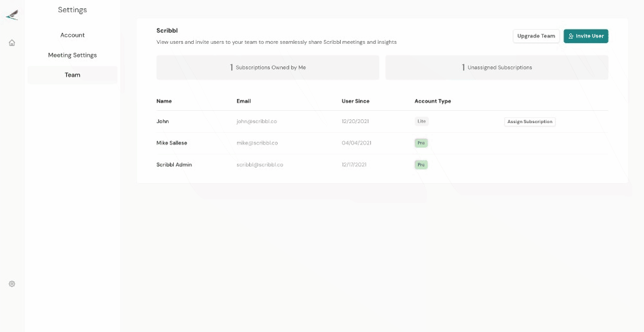Open the Home icon in sidebar
Viewport: 644px width, 332px height.
click(12, 43)
